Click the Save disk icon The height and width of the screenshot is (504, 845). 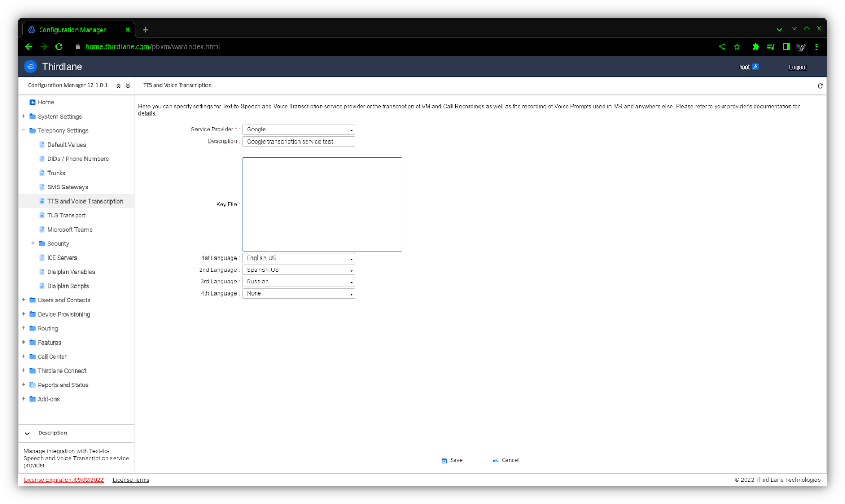(x=444, y=461)
